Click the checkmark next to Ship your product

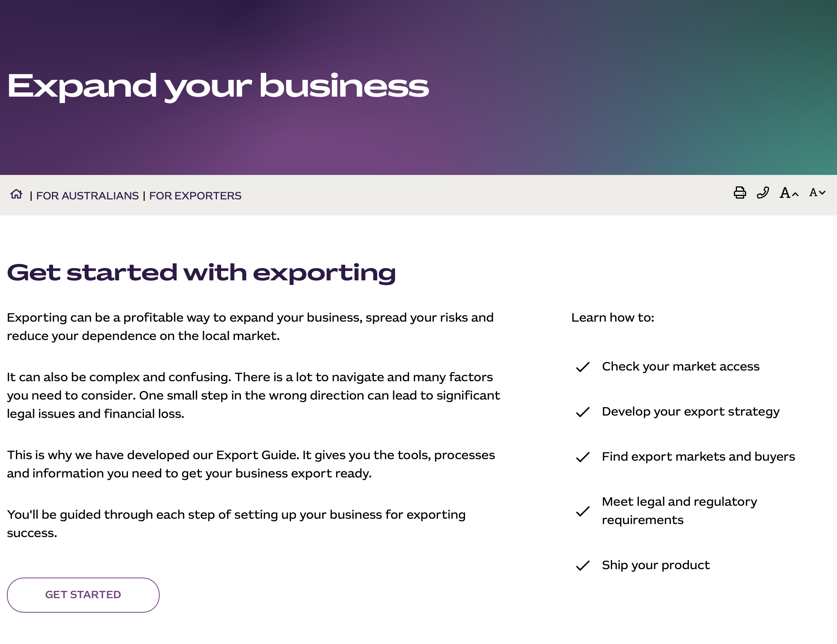coord(583,565)
